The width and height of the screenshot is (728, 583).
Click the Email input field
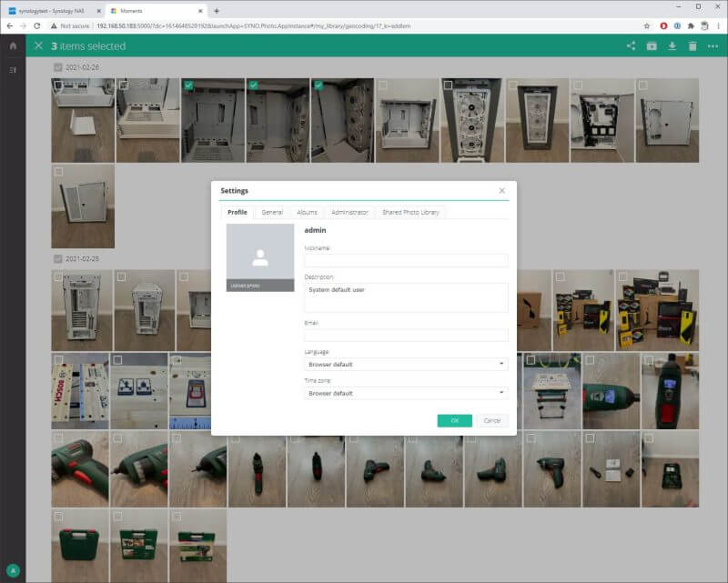pos(405,336)
